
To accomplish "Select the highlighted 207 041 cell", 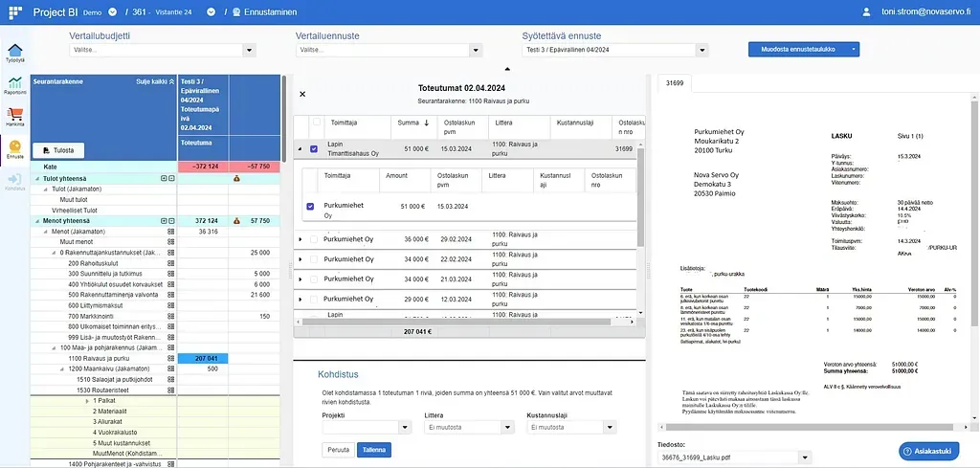I will 203,359.
